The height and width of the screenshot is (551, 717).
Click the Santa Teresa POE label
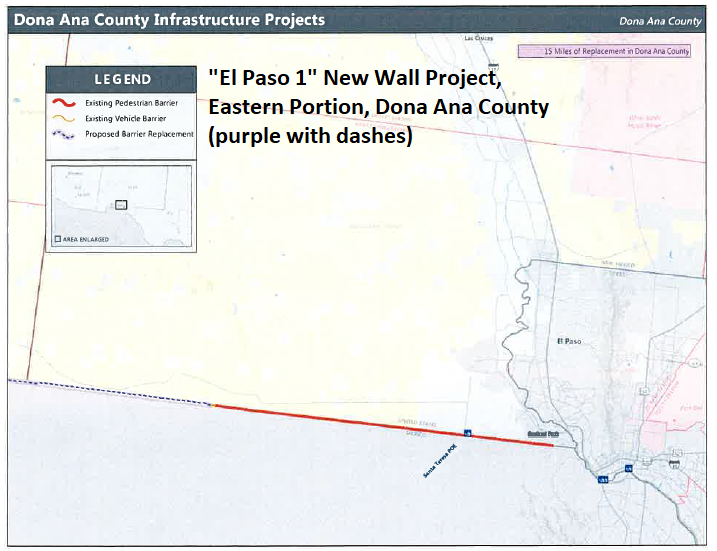(439, 461)
